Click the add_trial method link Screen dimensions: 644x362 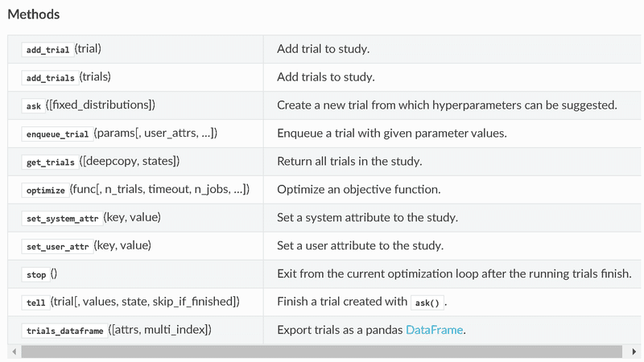[x=47, y=50]
